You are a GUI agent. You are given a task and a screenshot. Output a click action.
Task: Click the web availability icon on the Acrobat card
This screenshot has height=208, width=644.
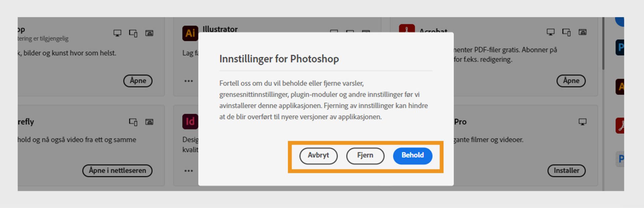click(583, 32)
